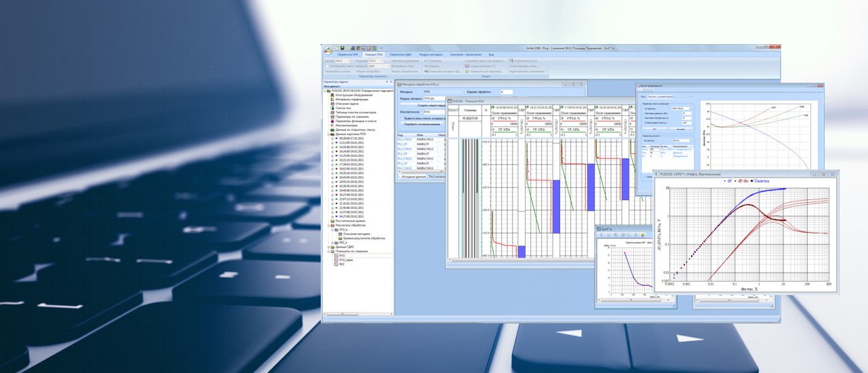Toggle 'Отображать крест' checkbox in ribbon
The image size is (868, 373).
[326, 66]
